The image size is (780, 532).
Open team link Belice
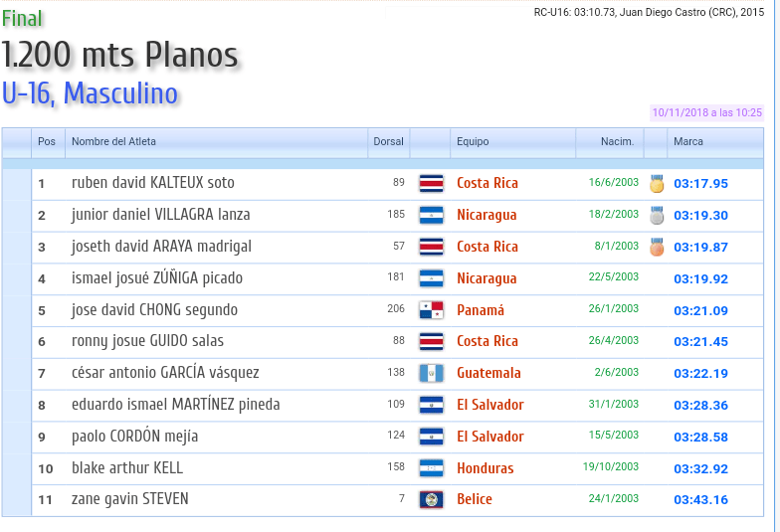[475, 500]
